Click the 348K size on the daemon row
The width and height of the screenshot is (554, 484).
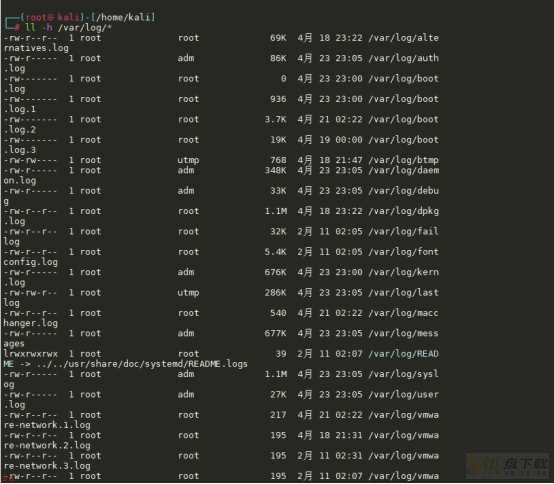pos(276,170)
